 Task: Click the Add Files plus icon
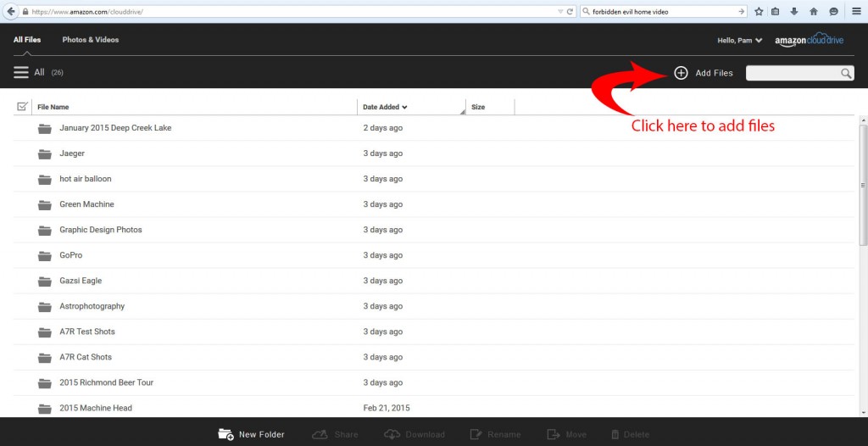click(x=681, y=73)
